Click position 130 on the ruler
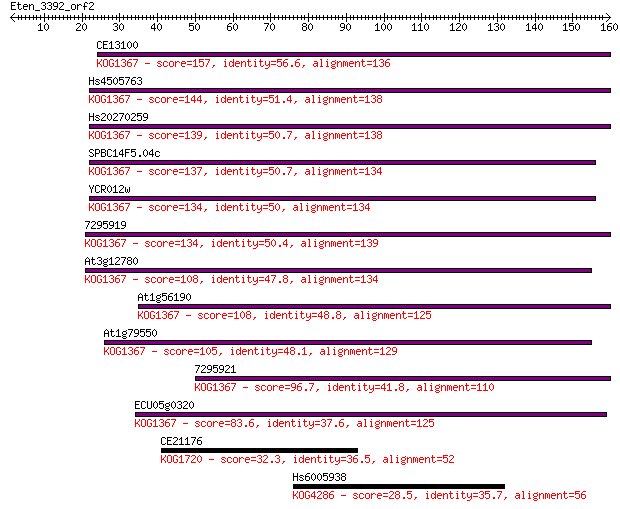The height and width of the screenshot is (509, 620). (496, 27)
